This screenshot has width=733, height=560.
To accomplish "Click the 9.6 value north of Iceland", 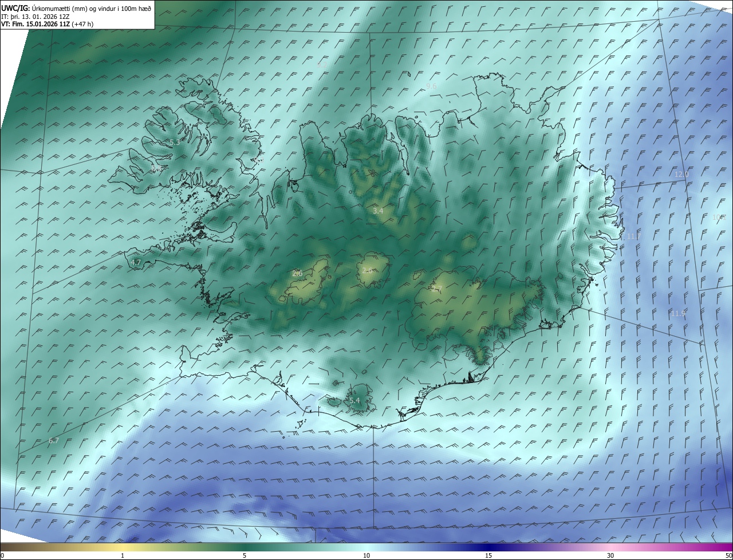I will click(x=431, y=86).
